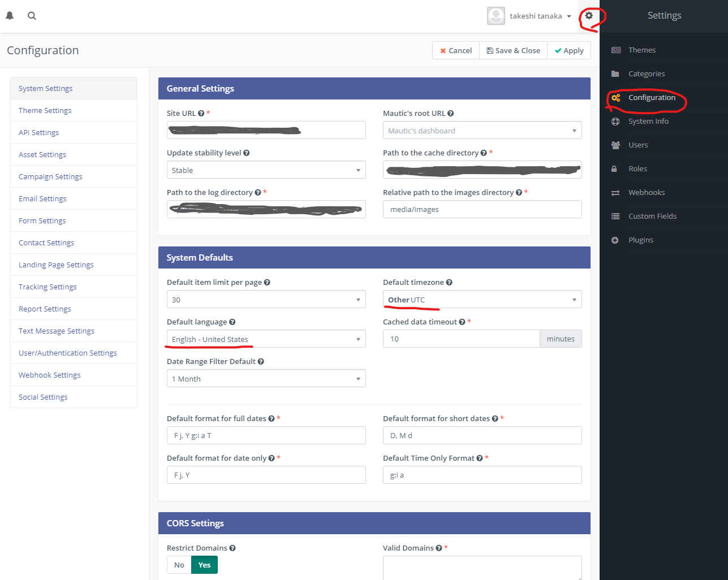Open Themes from the settings sidebar
Screen dimensions: 728x580
coord(641,50)
